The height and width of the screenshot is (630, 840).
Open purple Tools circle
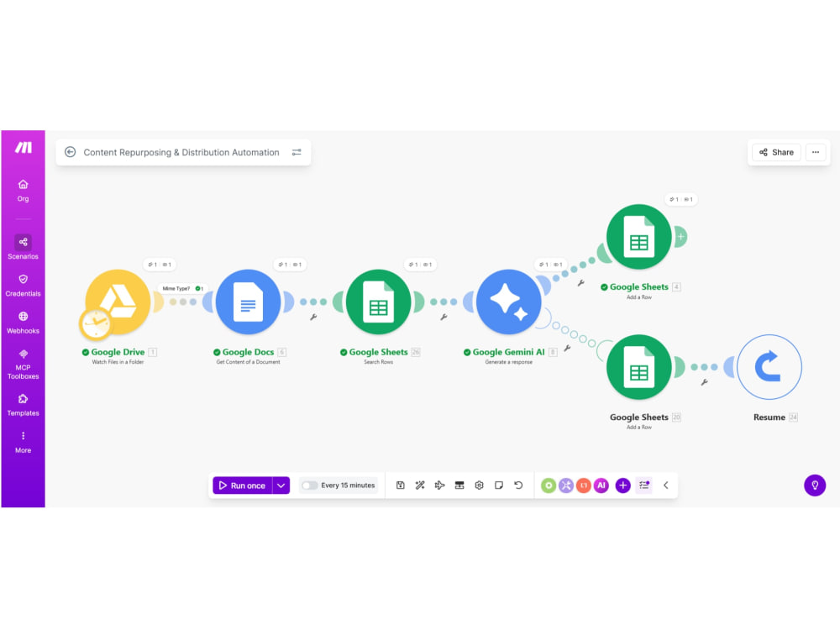pyautogui.click(x=566, y=486)
